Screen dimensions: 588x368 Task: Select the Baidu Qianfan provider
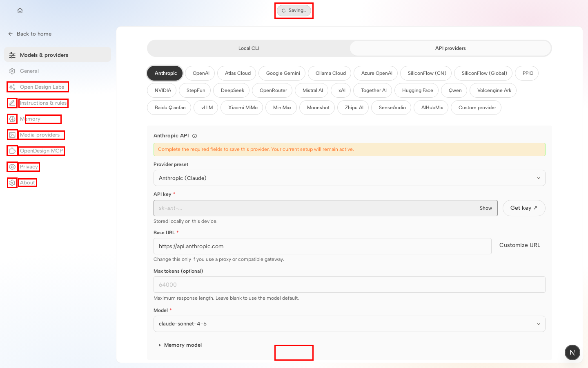(x=170, y=108)
